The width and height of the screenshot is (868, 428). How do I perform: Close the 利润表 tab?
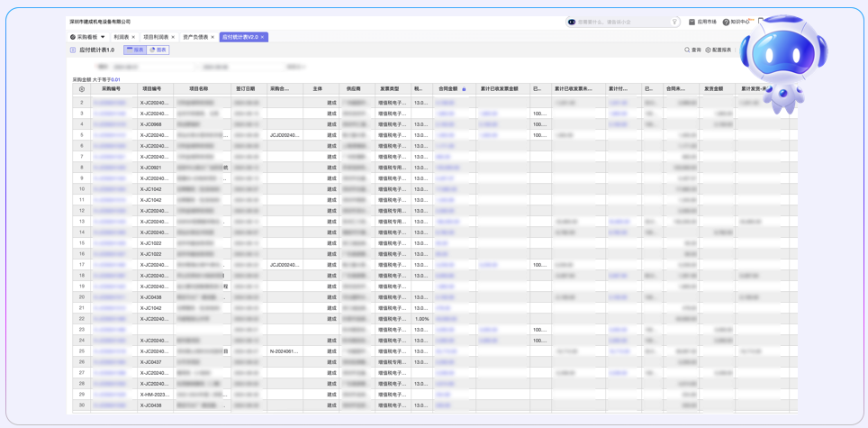[x=133, y=37]
